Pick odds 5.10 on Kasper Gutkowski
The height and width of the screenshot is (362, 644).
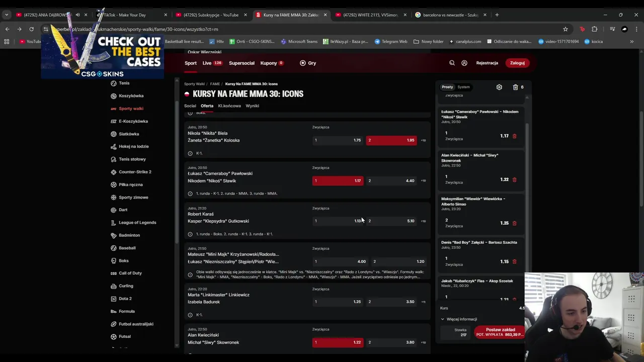pyautogui.click(x=391, y=221)
